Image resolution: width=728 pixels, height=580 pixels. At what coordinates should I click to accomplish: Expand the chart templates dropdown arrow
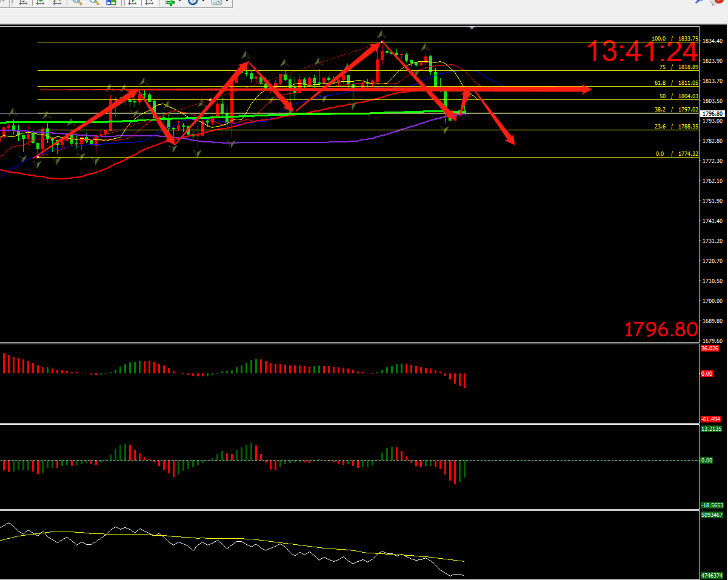[227, 2]
